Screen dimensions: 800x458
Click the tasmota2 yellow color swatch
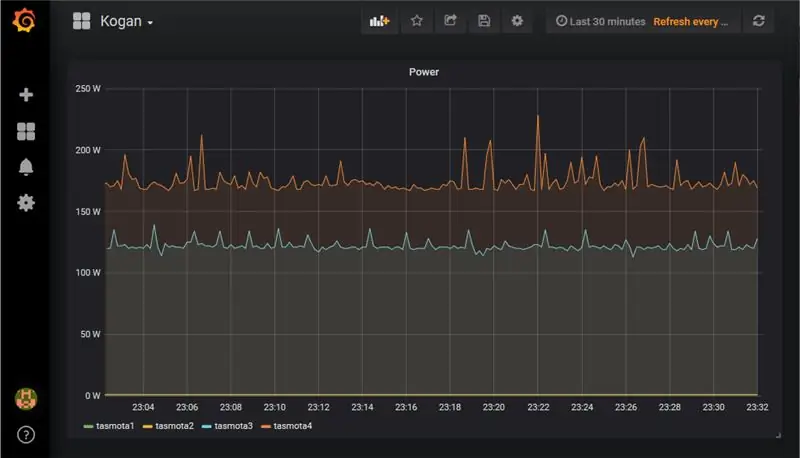point(147,426)
